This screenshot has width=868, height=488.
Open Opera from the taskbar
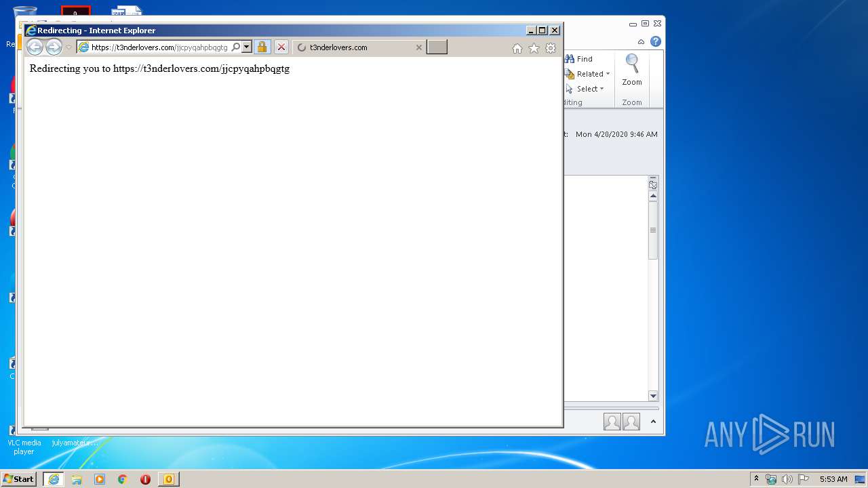tap(145, 479)
